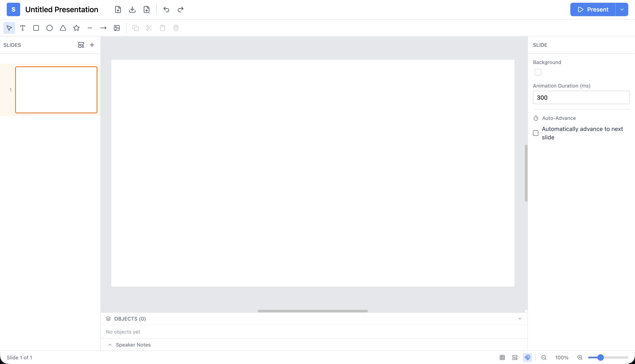Click the file export arrow icon

(x=147, y=9)
